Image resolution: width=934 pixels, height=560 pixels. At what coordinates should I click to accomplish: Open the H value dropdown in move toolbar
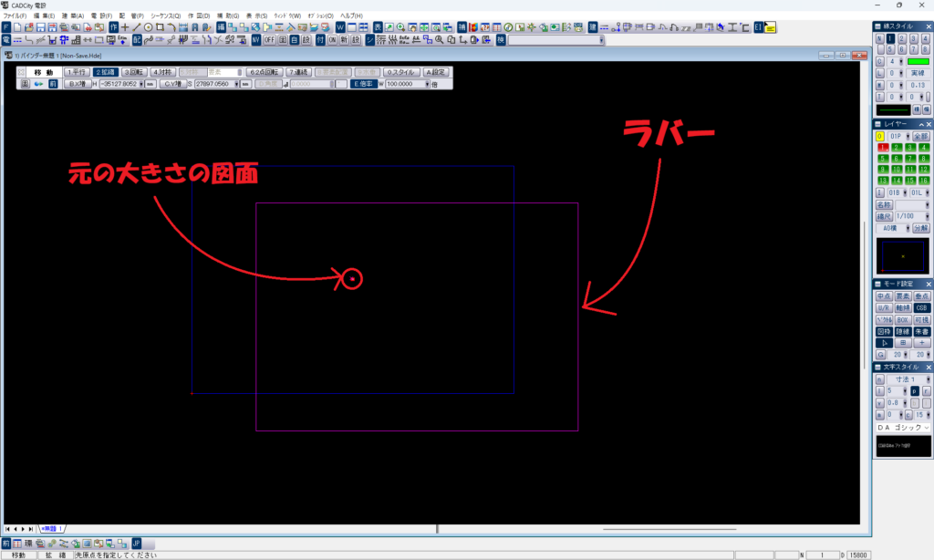pyautogui.click(x=141, y=84)
